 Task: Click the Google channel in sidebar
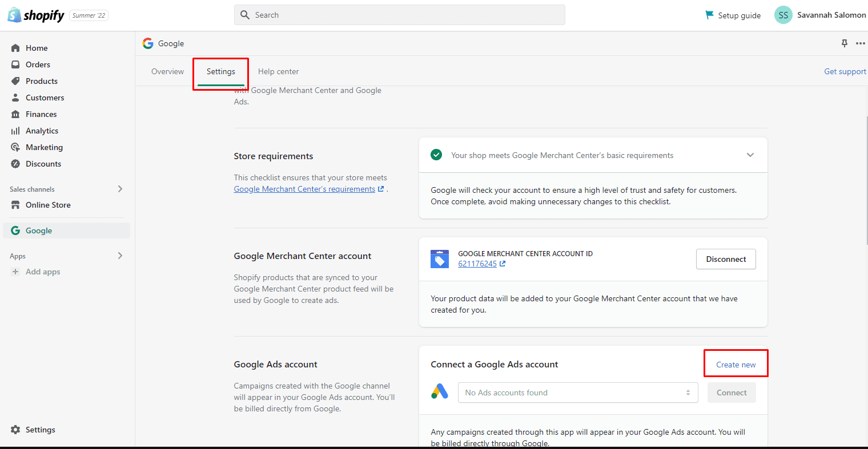[x=67, y=230]
